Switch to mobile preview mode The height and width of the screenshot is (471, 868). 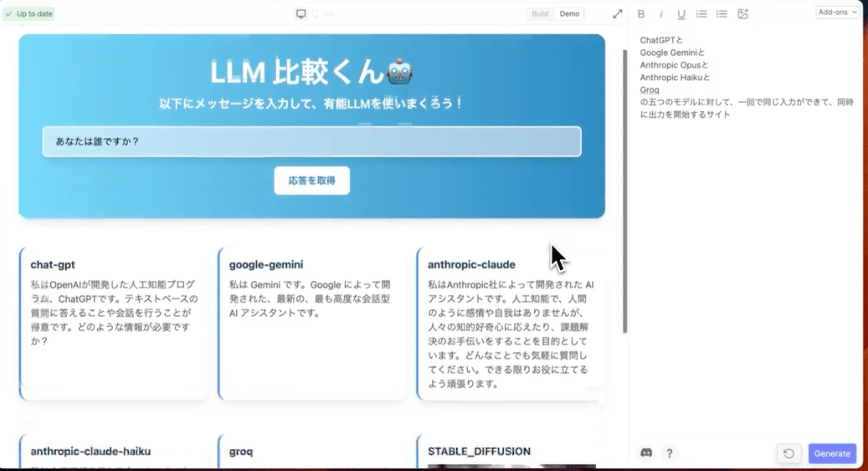(315, 14)
